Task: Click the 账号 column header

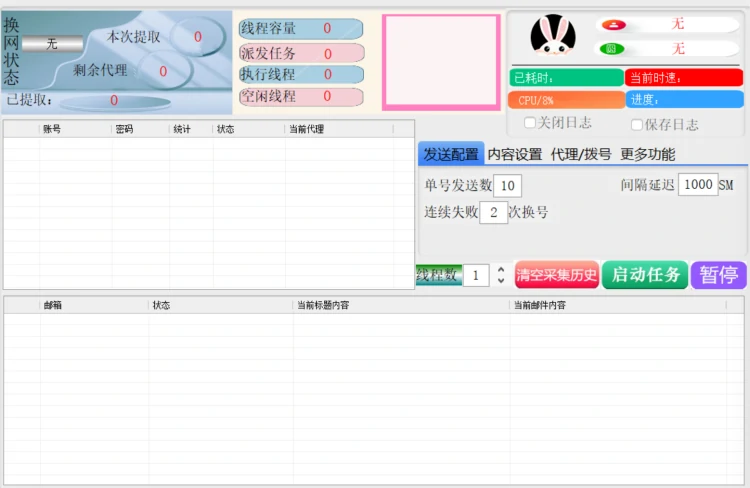Action: tap(75, 129)
